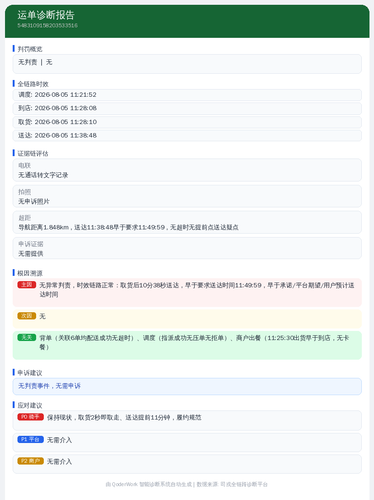Viewport: 374px width, 500px height.
Task: Click the red P0 骑手 badge
Action: (31, 417)
